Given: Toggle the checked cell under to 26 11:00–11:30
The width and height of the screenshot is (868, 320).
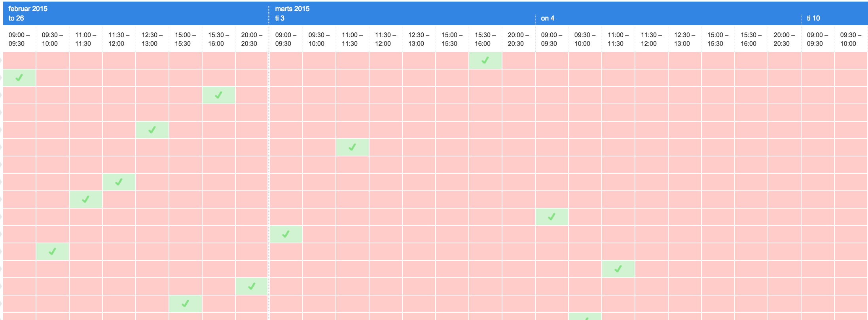Looking at the screenshot, I should [x=85, y=200].
